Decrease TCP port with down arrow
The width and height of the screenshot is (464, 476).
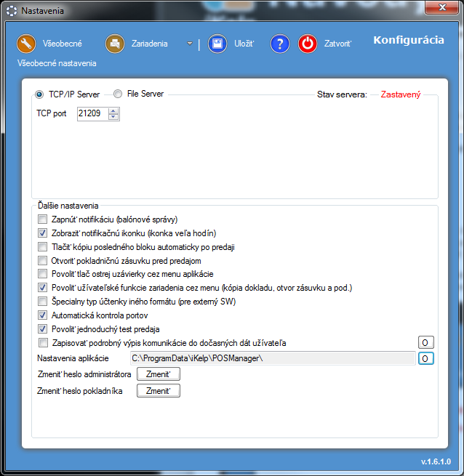tap(113, 117)
